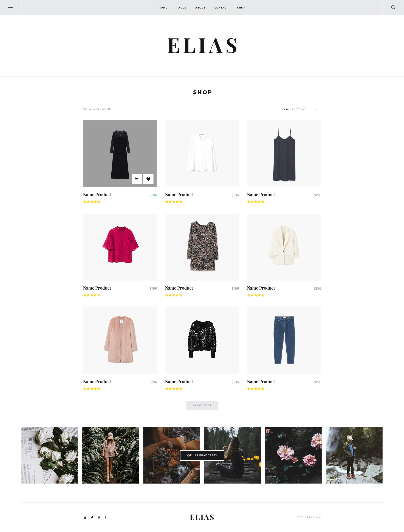Expand the Default Sorting dropdown
The image size is (404, 532).
pos(300,109)
